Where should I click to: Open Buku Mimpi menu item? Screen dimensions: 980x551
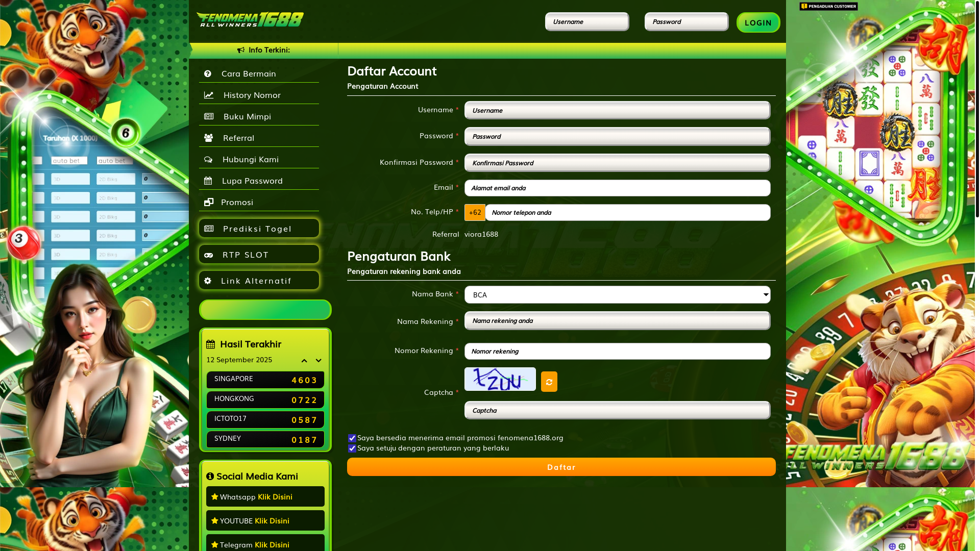pyautogui.click(x=259, y=116)
